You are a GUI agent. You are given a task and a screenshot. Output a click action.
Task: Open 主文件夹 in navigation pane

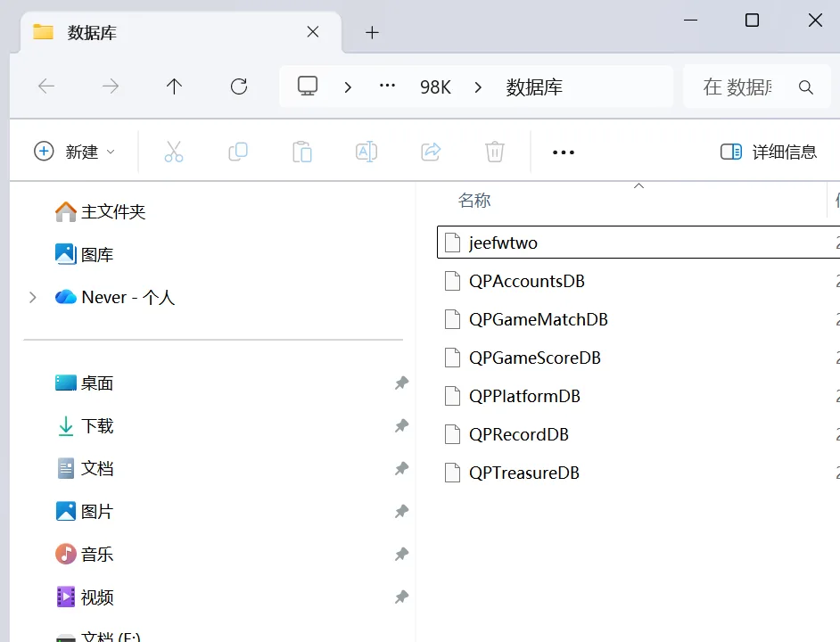tap(100, 211)
